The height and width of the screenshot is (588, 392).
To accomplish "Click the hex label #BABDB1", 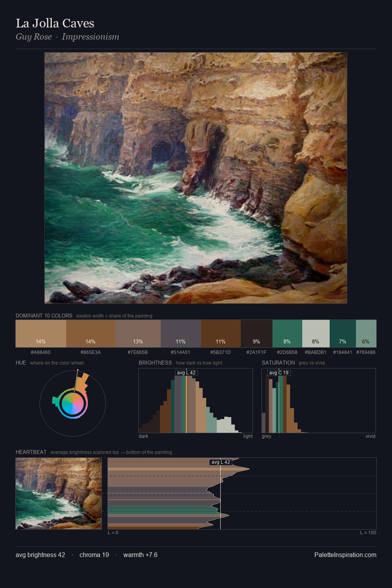I will point(316,352).
